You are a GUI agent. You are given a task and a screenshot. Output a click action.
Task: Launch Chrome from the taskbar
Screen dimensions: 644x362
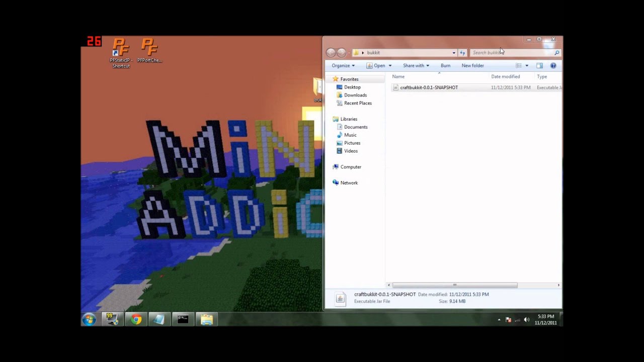(x=136, y=319)
